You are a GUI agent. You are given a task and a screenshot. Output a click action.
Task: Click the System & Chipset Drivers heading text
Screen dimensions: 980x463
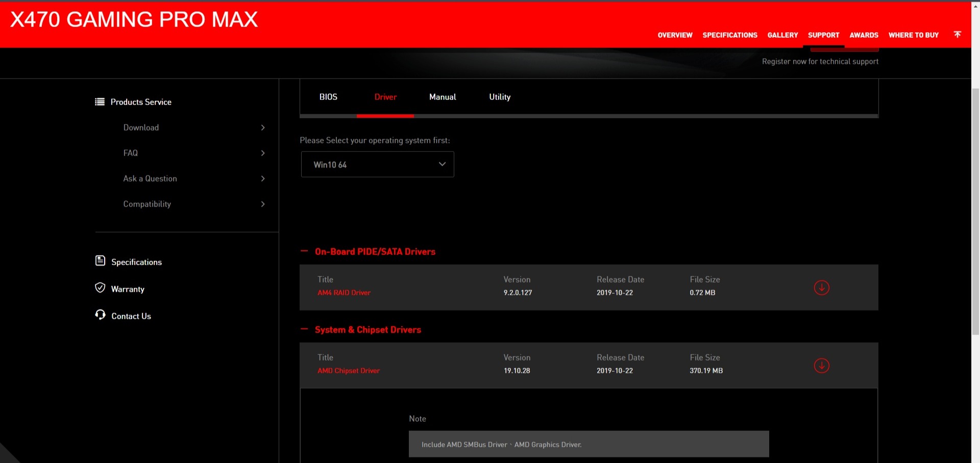(368, 329)
